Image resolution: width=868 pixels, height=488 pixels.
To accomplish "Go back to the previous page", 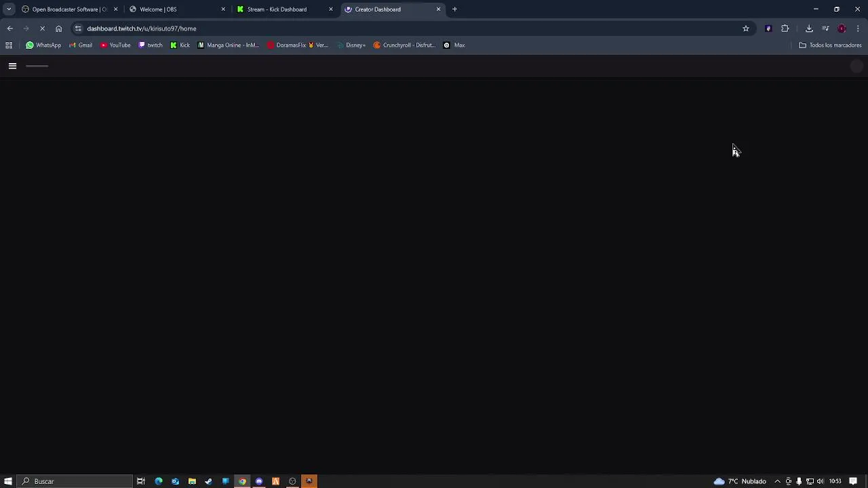I will click(9, 28).
